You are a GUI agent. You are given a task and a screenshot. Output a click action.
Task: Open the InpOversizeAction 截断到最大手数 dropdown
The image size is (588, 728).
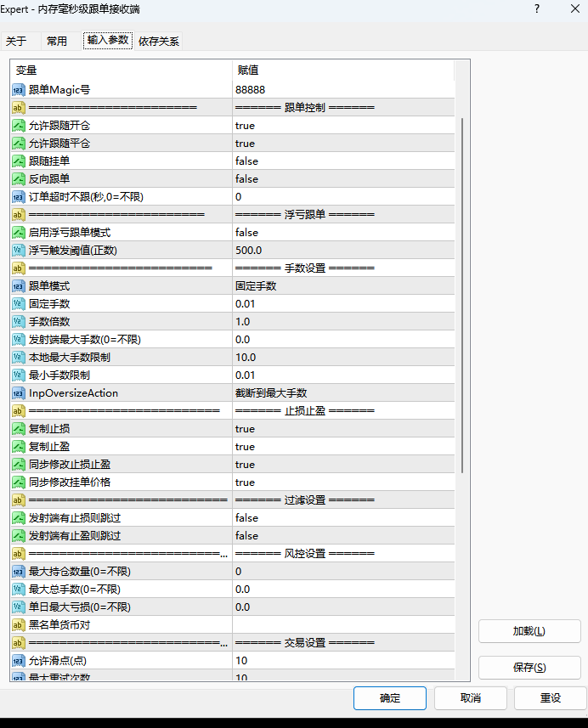343,393
